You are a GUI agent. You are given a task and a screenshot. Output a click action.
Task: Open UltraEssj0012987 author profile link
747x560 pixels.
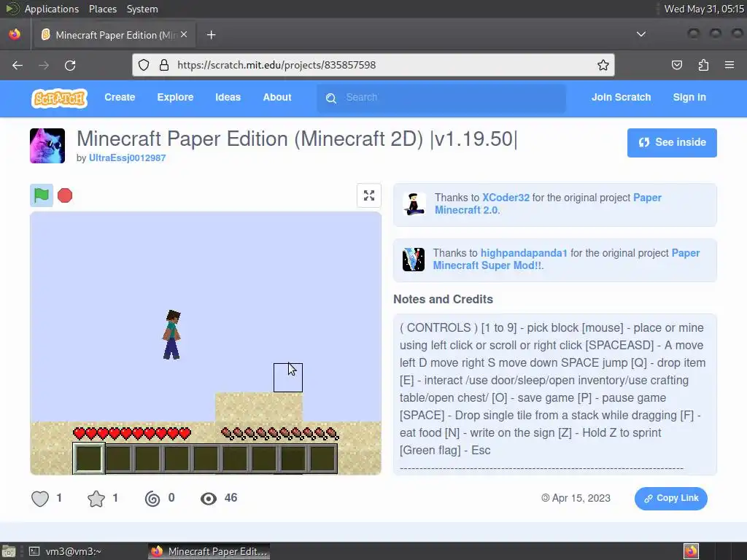pyautogui.click(x=127, y=158)
